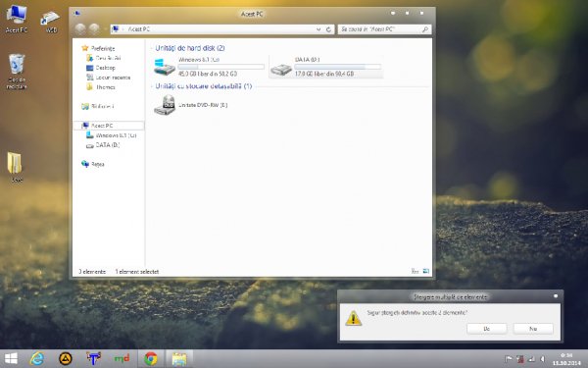The image size is (588, 368).
Task: Open the md application on the taskbar
Action: pos(122,358)
